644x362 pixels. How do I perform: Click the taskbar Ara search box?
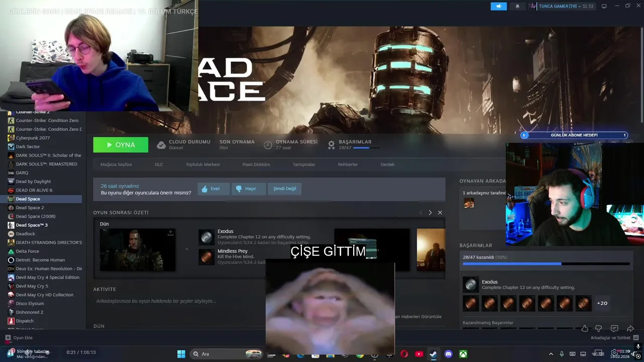(x=227, y=354)
